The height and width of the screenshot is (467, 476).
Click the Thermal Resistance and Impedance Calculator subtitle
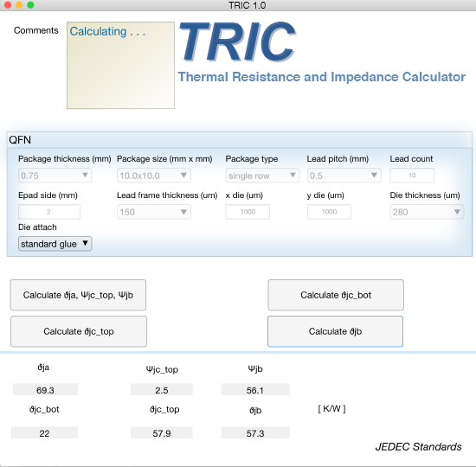321,77
